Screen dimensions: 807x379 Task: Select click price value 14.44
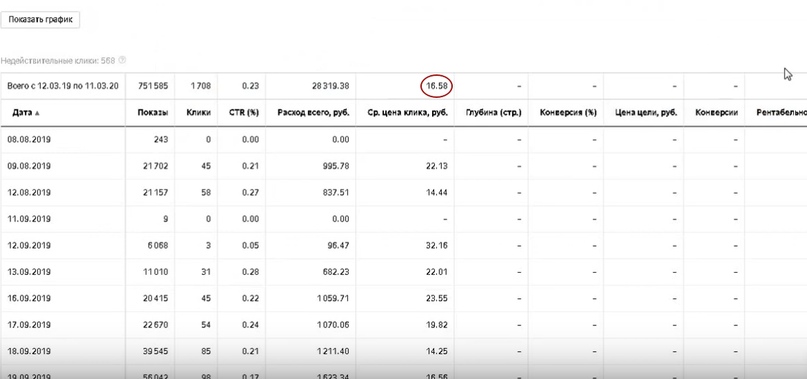coord(437,193)
